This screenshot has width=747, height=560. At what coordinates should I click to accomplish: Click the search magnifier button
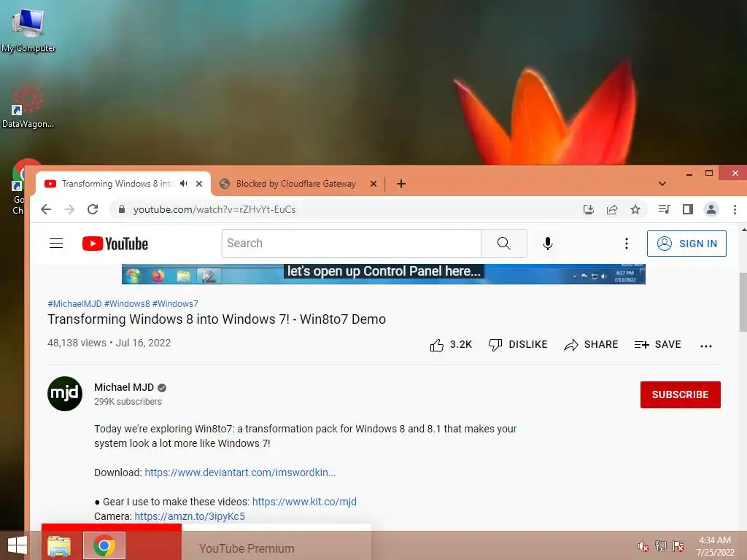tap(503, 244)
